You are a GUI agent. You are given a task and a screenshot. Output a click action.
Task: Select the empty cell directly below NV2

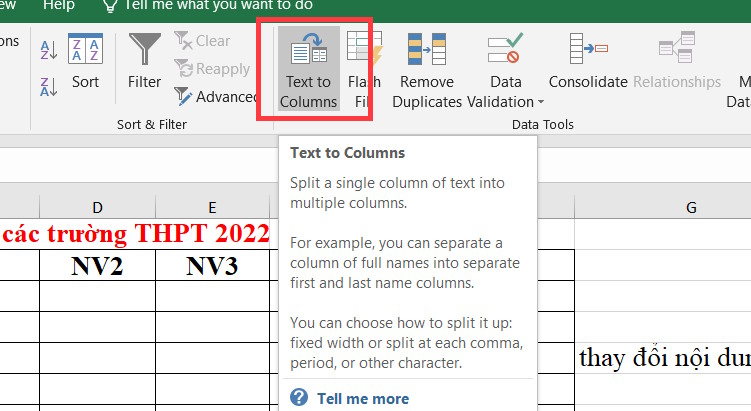[x=97, y=296]
